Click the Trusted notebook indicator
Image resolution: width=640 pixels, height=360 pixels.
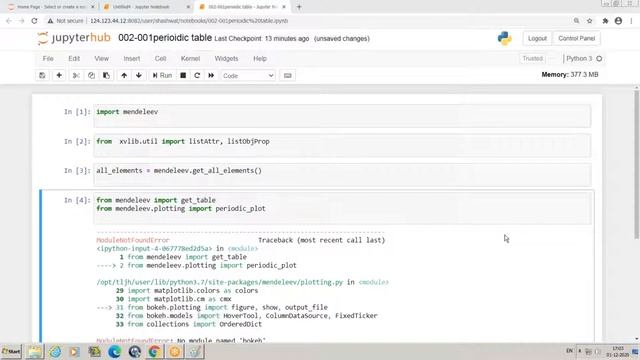(x=532, y=59)
